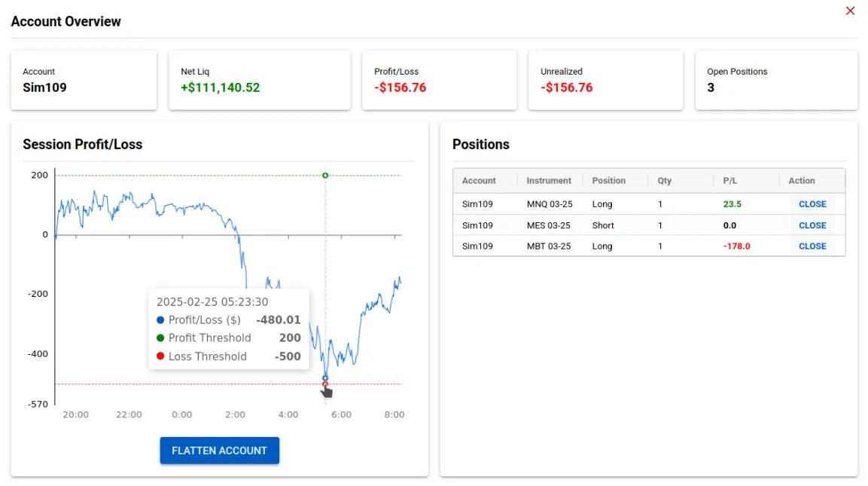Click the Net Liq value card

tap(259, 80)
